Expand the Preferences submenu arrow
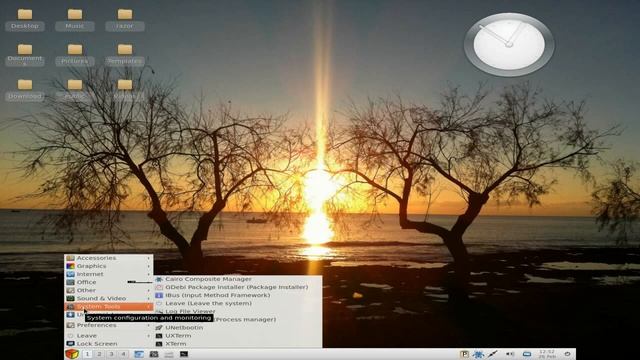 click(149, 326)
